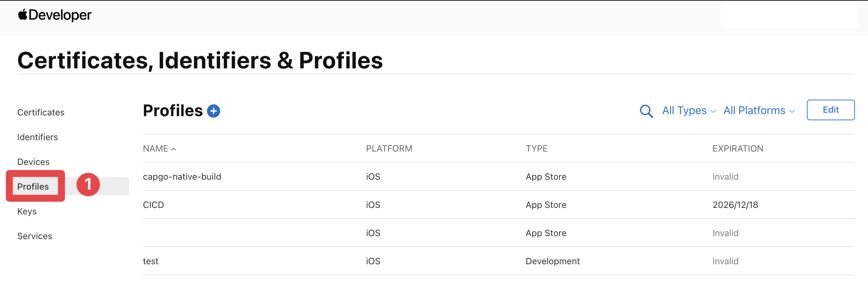Click the search icon near All Types filter
The height and width of the screenshot is (301, 868).
(x=647, y=111)
